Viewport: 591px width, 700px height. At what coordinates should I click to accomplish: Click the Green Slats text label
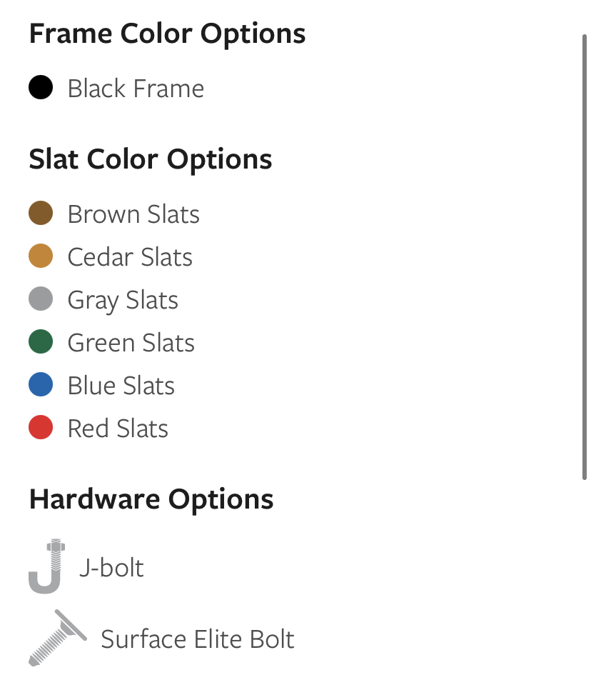[x=131, y=343]
